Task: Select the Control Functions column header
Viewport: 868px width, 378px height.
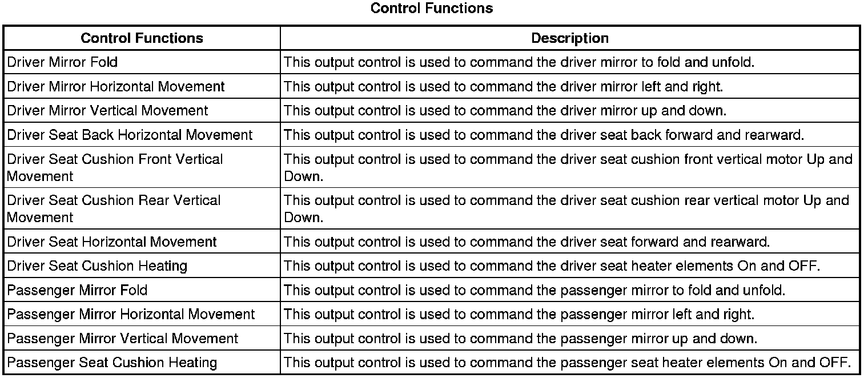Action: tap(142, 38)
